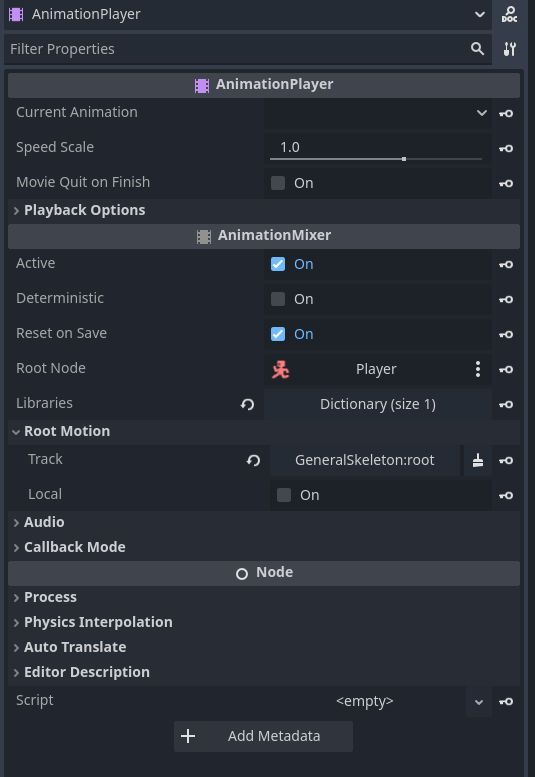This screenshot has height=777, width=535.
Task: Pin the Speed Scale property value
Action: (x=506, y=148)
